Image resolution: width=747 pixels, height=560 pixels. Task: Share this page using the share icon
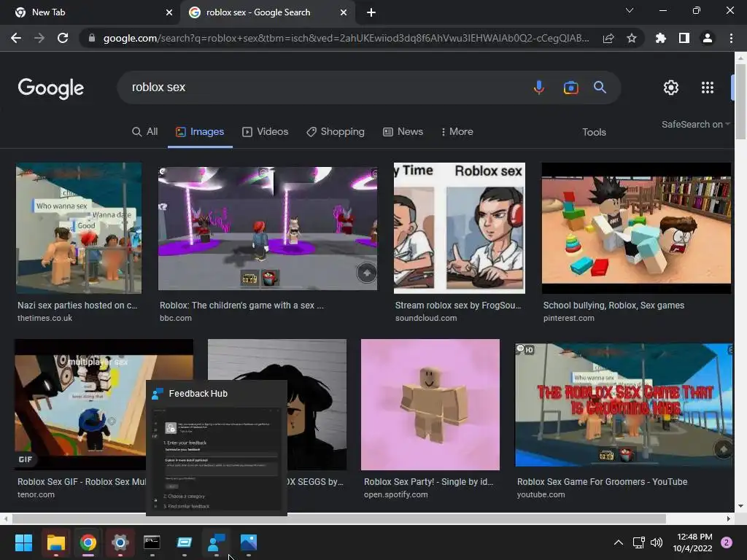608,38
